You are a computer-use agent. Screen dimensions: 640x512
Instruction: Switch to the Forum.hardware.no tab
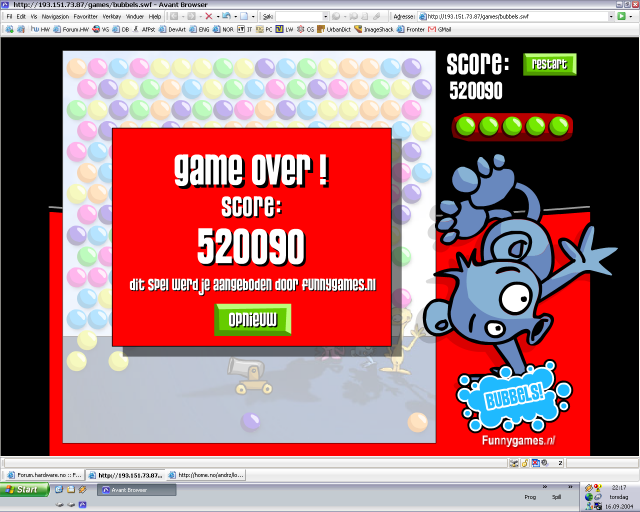click(x=45, y=475)
